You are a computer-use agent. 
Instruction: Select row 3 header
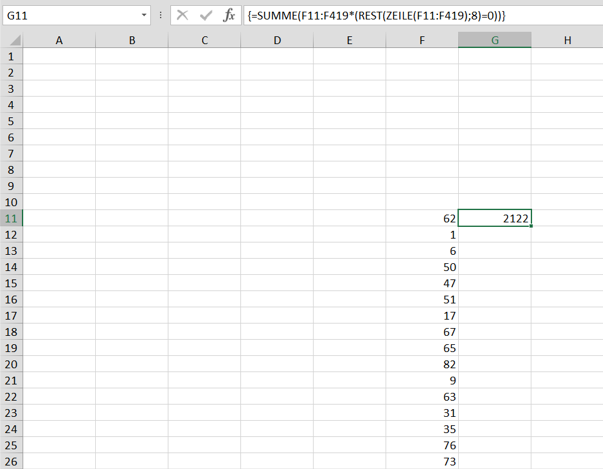(11, 89)
